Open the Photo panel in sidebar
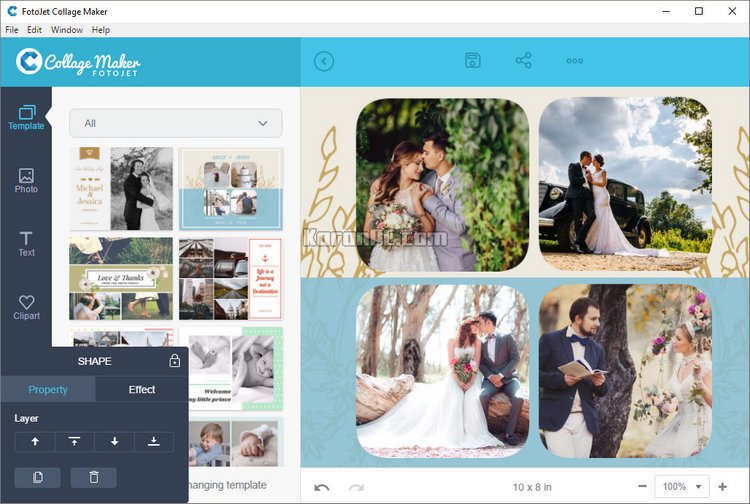Image resolution: width=750 pixels, height=504 pixels. [26, 180]
